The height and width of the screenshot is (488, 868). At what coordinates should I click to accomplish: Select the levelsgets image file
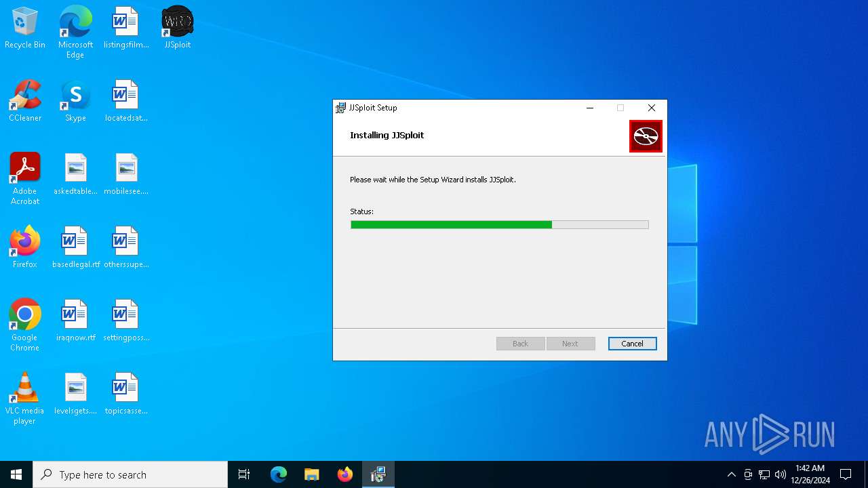pyautogui.click(x=75, y=394)
